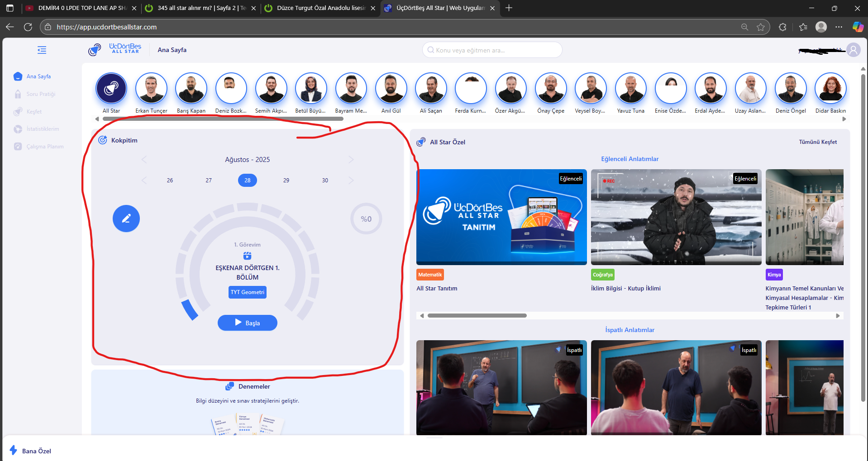Click the Bana Özel lightning icon
This screenshot has width=868, height=461.
(x=14, y=450)
